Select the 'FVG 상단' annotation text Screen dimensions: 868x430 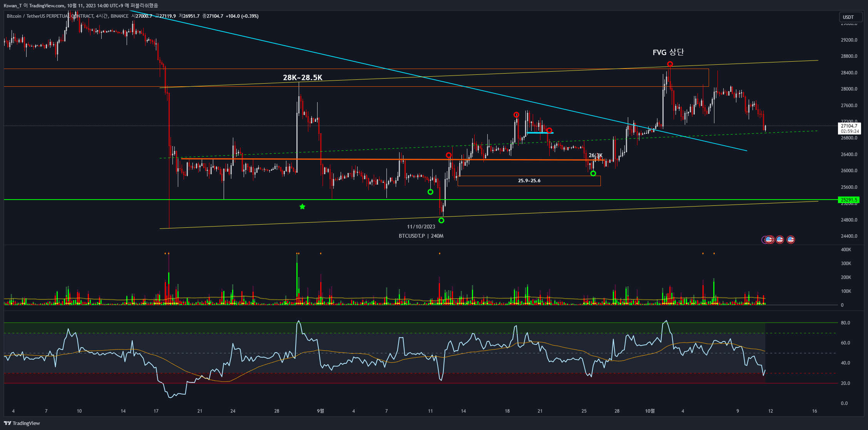point(668,52)
